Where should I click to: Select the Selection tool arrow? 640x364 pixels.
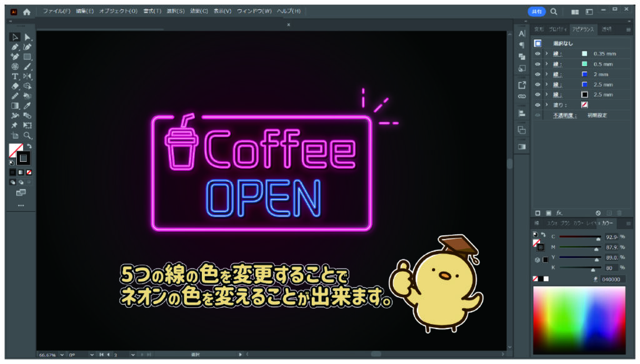pos(15,37)
